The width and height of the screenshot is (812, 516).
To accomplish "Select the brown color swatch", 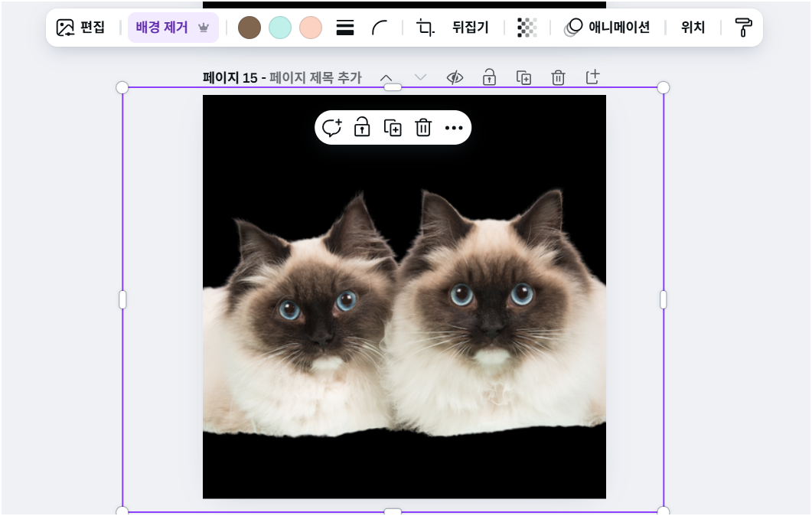I will click(x=249, y=27).
